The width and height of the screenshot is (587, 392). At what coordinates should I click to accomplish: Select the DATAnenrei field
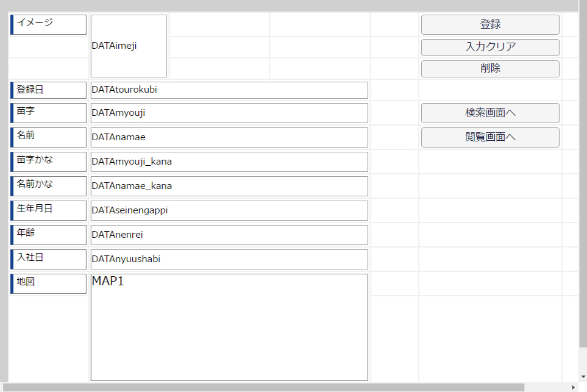pyautogui.click(x=229, y=235)
